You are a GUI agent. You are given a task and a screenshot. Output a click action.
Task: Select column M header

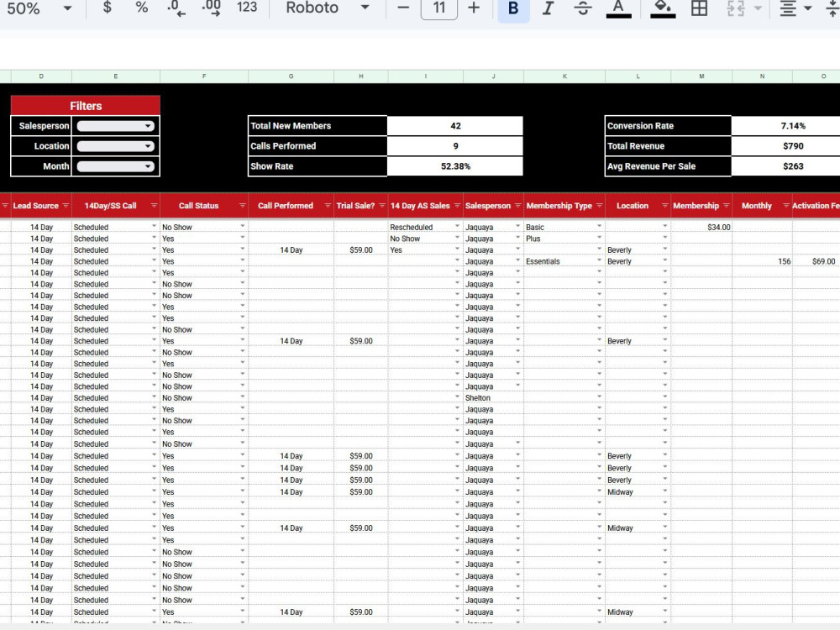[x=701, y=76]
